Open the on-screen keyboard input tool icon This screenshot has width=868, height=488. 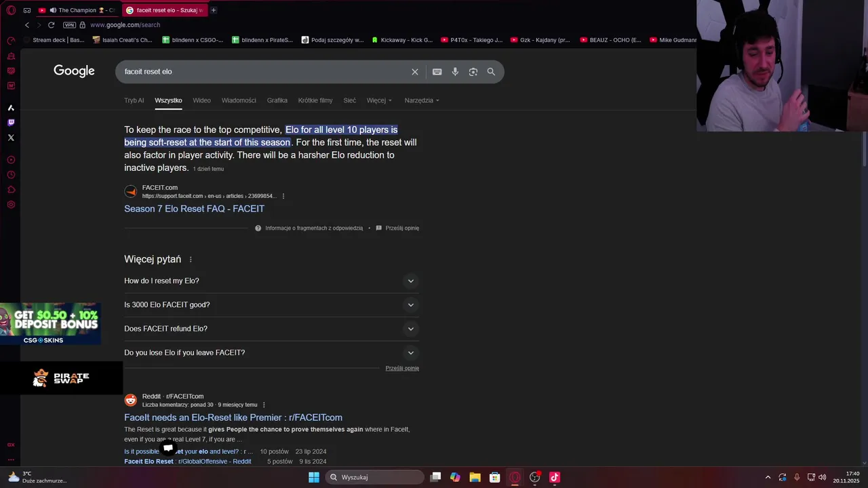pos(437,72)
